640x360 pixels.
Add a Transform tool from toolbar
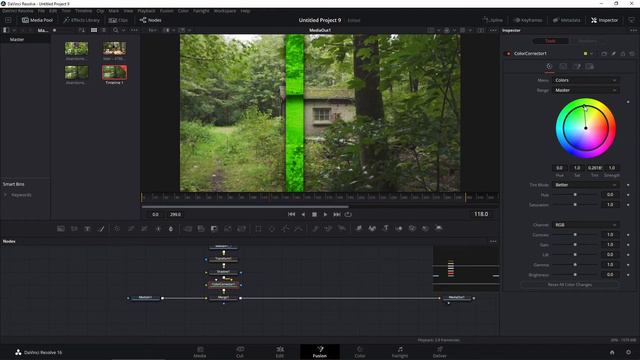(241, 229)
